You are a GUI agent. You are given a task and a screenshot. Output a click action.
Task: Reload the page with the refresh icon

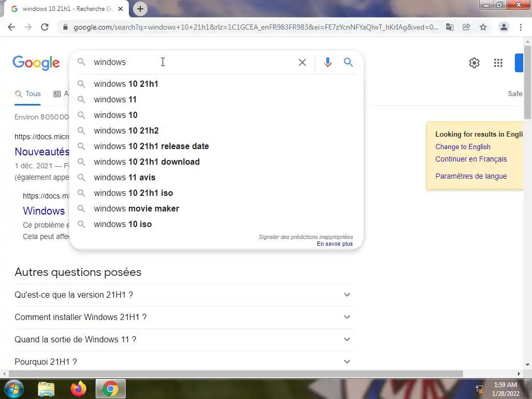click(x=45, y=27)
